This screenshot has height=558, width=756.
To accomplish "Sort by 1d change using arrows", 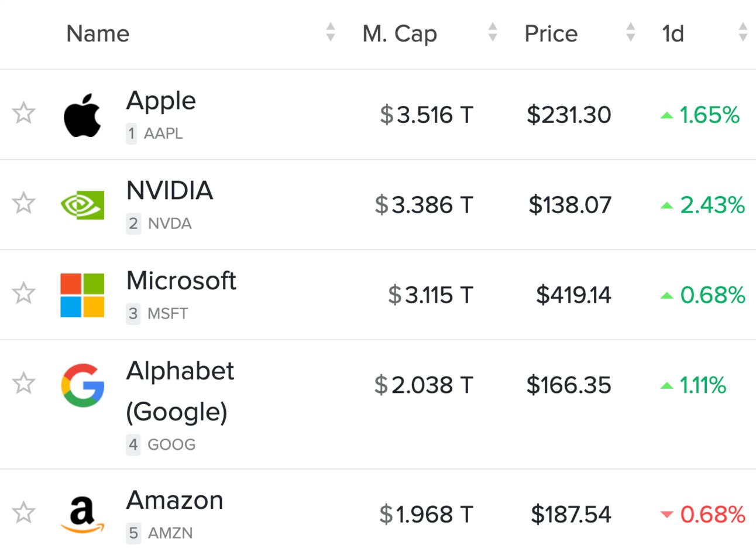I will pyautogui.click(x=743, y=32).
